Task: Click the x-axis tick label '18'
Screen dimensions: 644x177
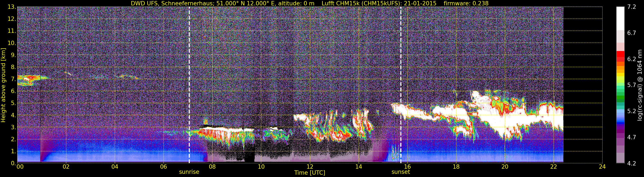Action: tap(456, 167)
